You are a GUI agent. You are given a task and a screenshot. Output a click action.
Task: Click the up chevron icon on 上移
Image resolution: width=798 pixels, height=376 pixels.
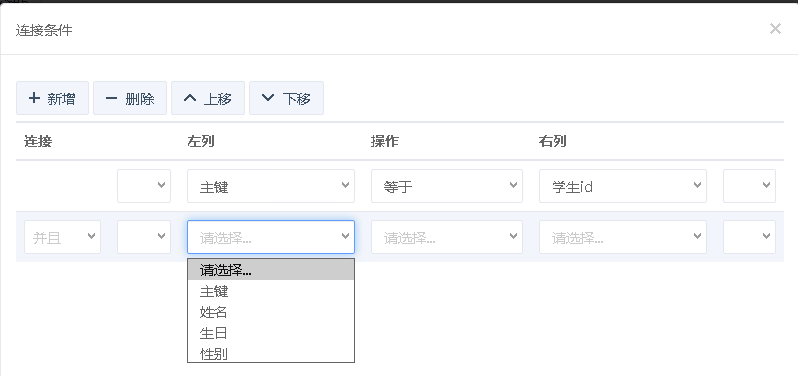tap(190, 98)
